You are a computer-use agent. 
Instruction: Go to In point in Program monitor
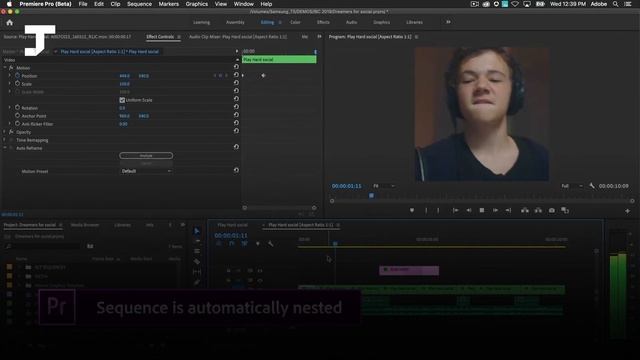455,210
